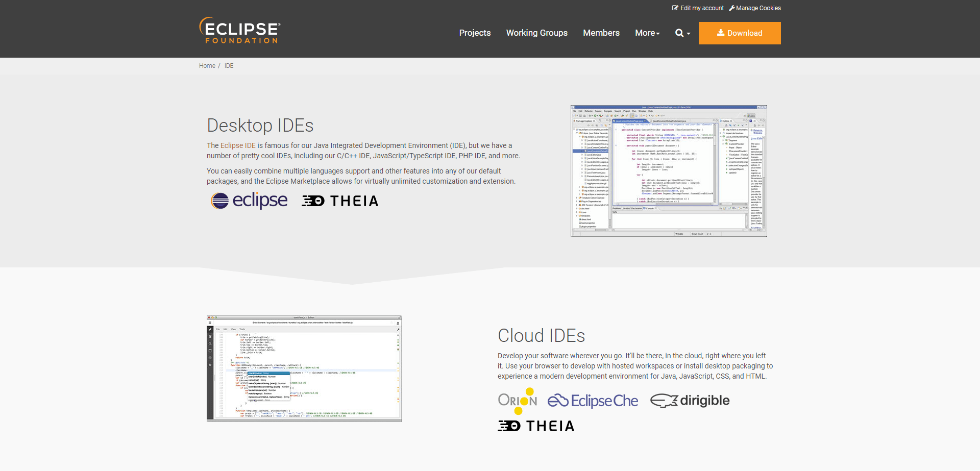
Task: Follow the Eclipse IDE link in paragraph text
Action: pyautogui.click(x=238, y=145)
